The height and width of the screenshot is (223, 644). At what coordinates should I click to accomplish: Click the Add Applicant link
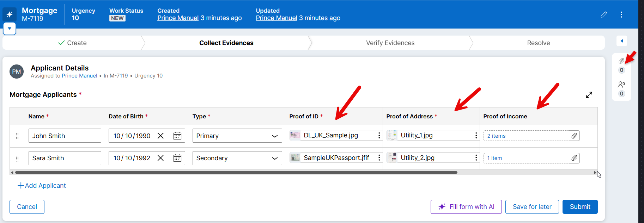[42, 186]
